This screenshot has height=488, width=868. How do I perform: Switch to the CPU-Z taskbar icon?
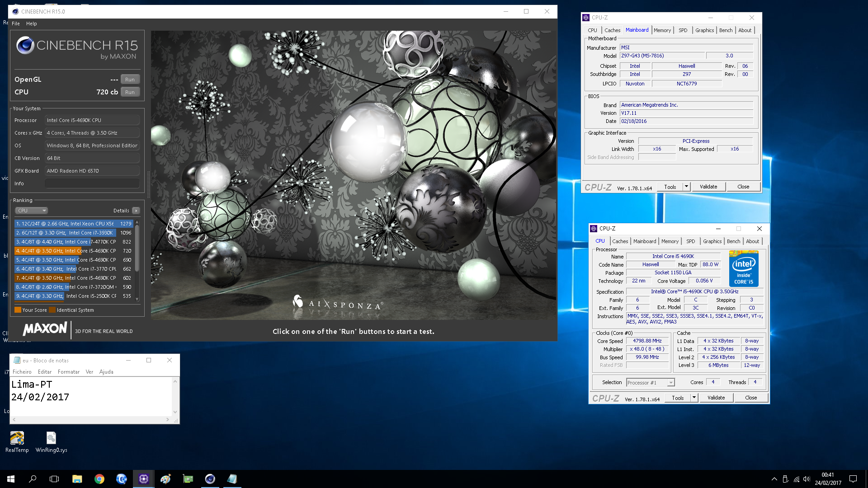tap(144, 479)
